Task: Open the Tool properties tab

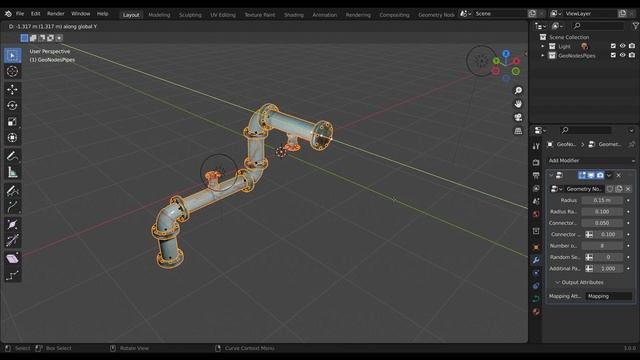Action: 536,146
